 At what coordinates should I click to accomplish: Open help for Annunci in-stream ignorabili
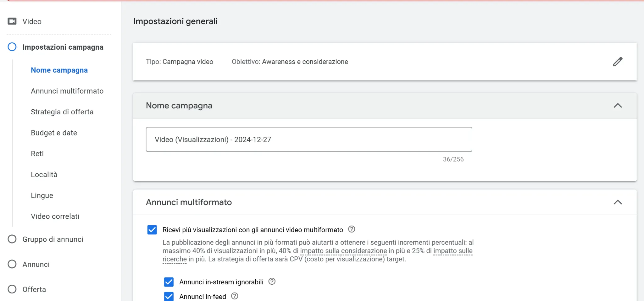(x=272, y=282)
